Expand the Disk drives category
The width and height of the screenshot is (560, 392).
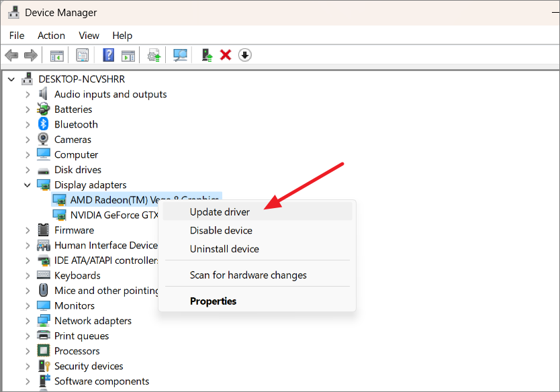[28, 170]
